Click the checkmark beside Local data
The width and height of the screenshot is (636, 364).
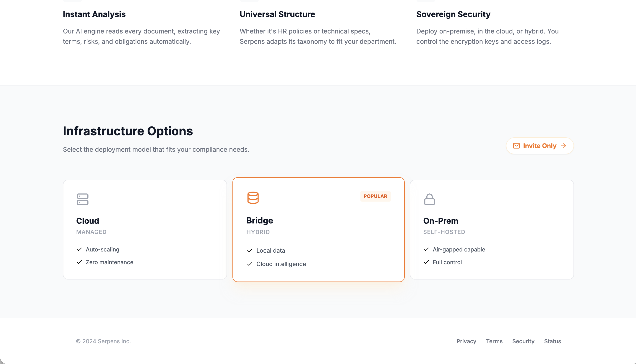pyautogui.click(x=249, y=251)
